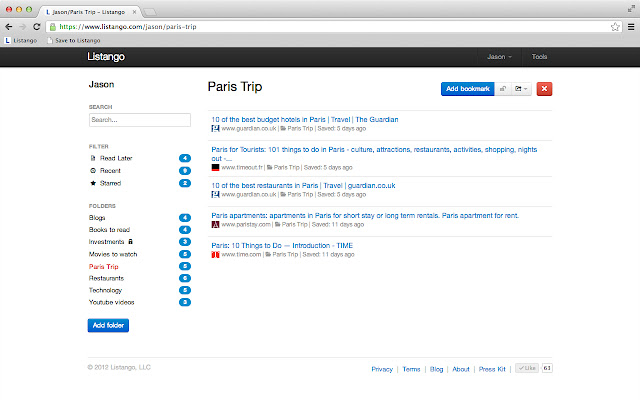This screenshot has width=640, height=400.
Task: Click the Guardian favicon on restaurants entry
Action: click(216, 195)
